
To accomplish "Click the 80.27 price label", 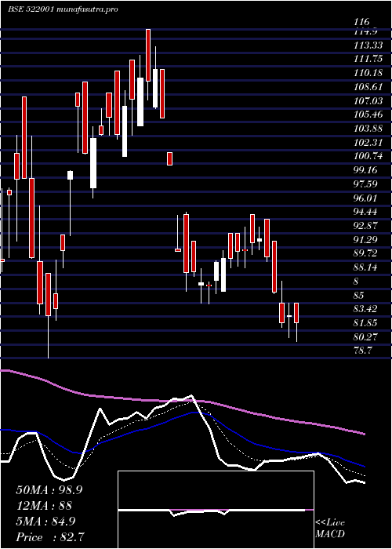I will 366,336.
